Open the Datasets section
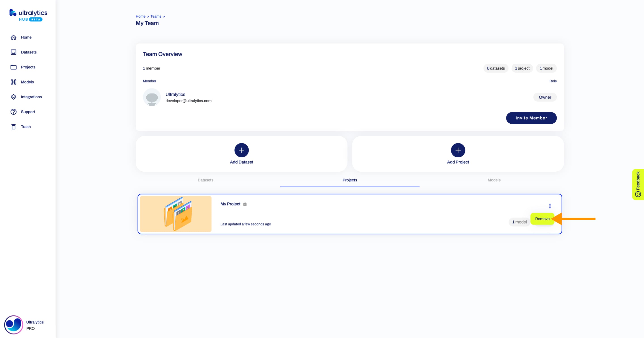Viewport: 644px width, 338px height. pos(29,52)
